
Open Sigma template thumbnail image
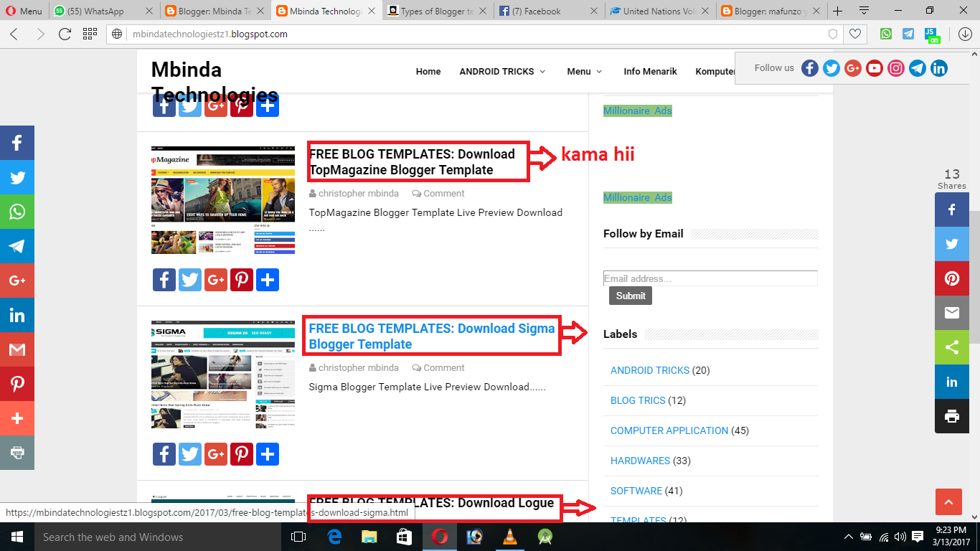223,375
